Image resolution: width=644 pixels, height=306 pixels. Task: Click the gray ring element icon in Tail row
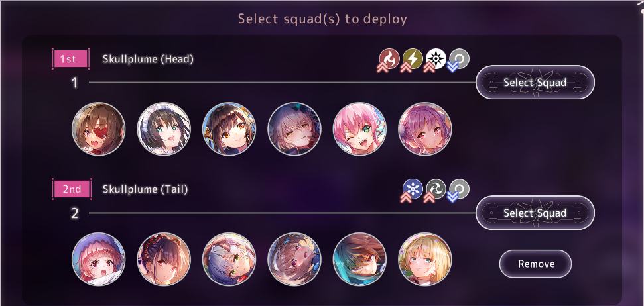(459, 189)
